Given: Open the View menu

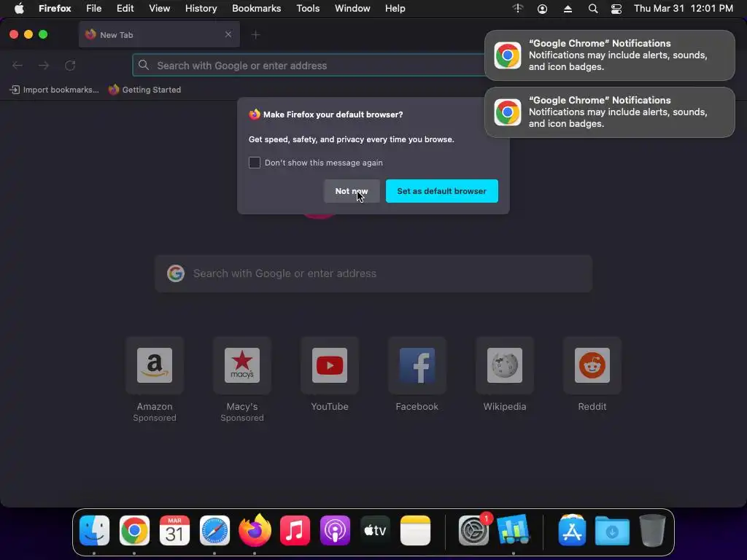Looking at the screenshot, I should (x=159, y=9).
